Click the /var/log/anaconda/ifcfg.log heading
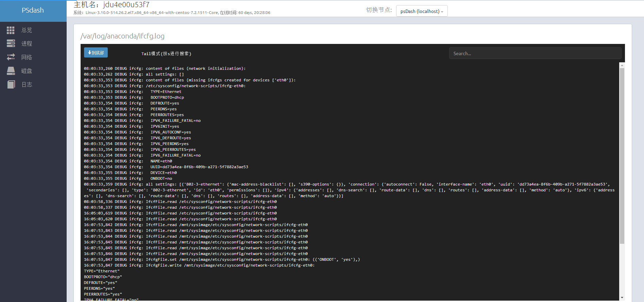This screenshot has width=644, height=302. pos(122,36)
